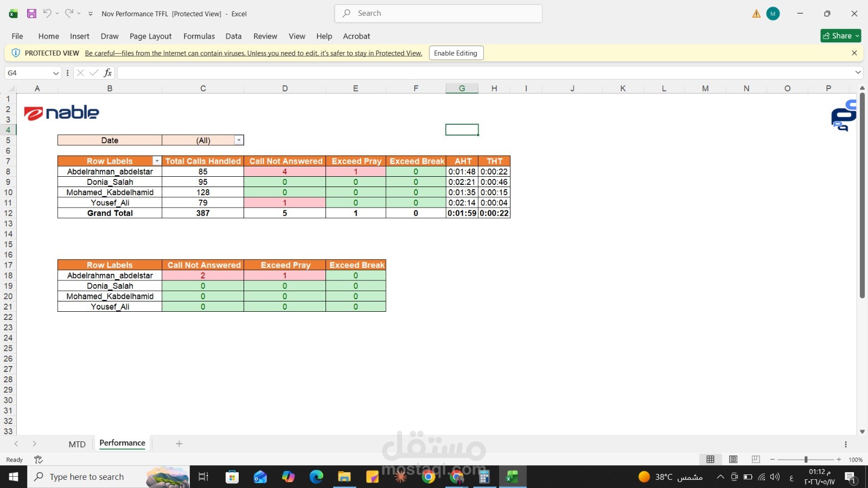The height and width of the screenshot is (488, 868).
Task: Click the vertical scrollbar thumb
Action: click(x=862, y=195)
